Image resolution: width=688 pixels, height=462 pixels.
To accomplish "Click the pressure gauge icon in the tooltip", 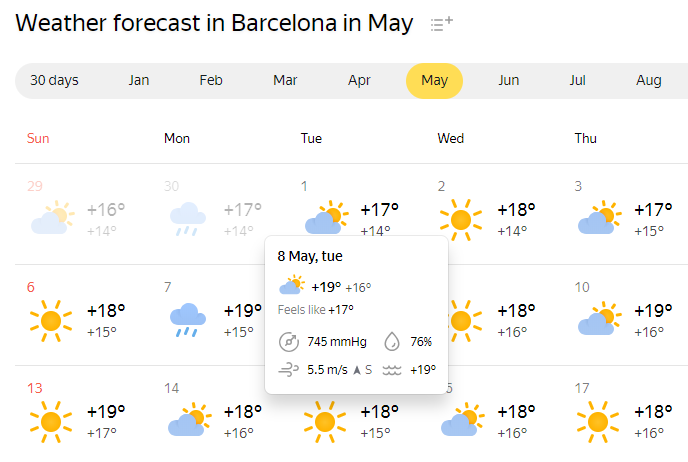I will tap(289, 342).
